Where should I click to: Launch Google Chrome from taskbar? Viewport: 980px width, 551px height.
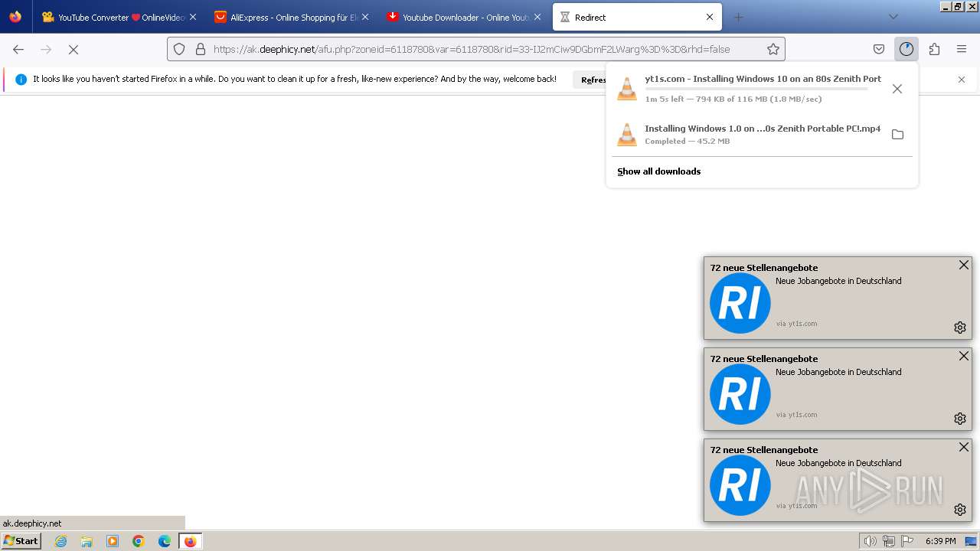click(x=139, y=541)
